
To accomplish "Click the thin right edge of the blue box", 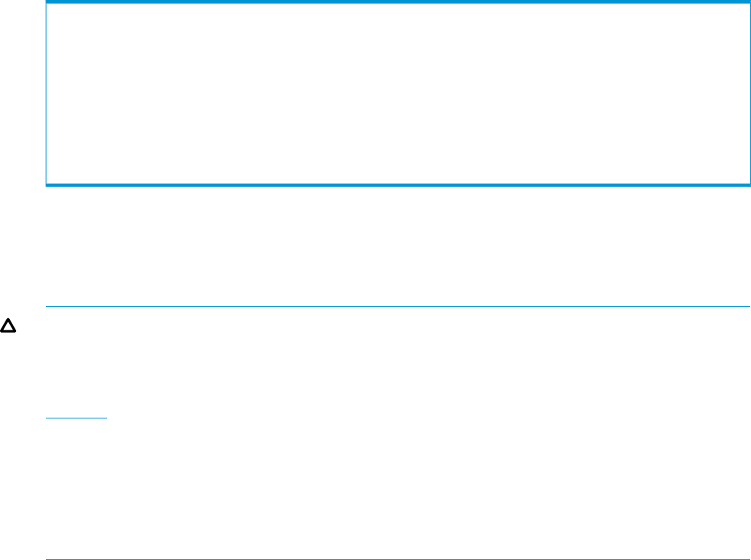I will click(750, 93).
